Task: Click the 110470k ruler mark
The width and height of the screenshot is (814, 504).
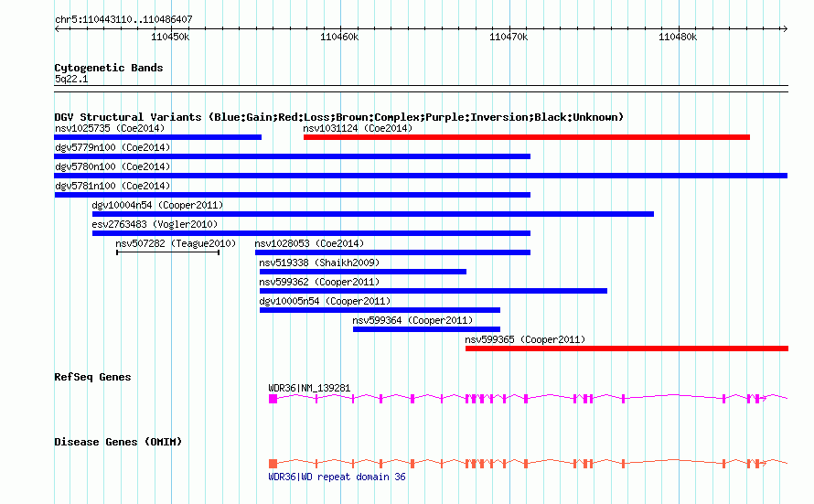Action: coord(509,37)
